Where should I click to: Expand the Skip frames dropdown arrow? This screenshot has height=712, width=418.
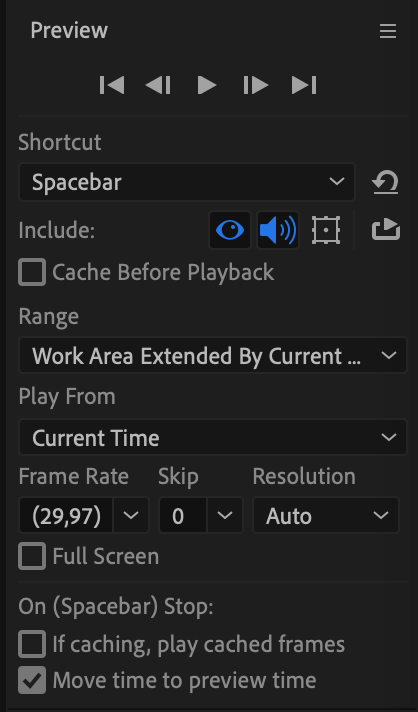pyautogui.click(x=225, y=515)
